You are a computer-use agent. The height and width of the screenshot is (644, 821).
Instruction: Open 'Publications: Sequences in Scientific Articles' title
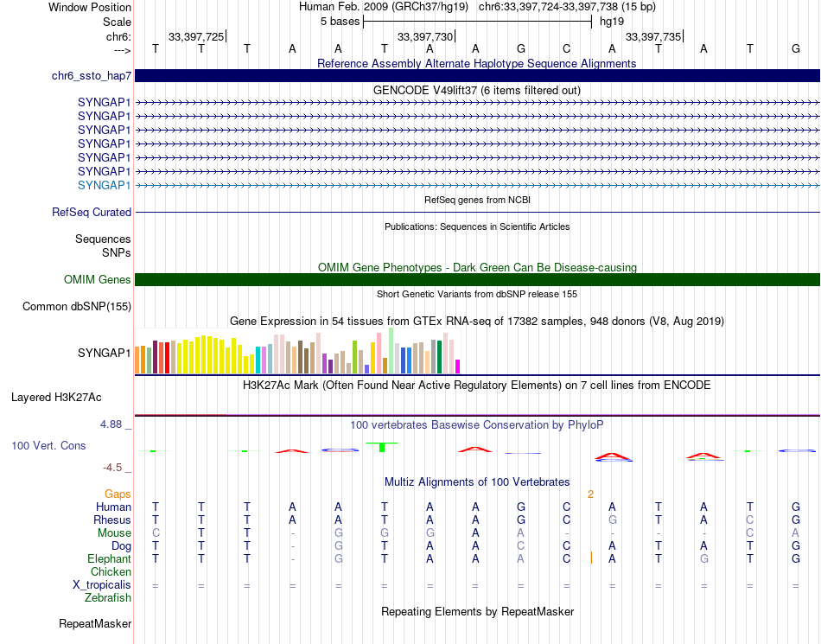pyautogui.click(x=477, y=226)
